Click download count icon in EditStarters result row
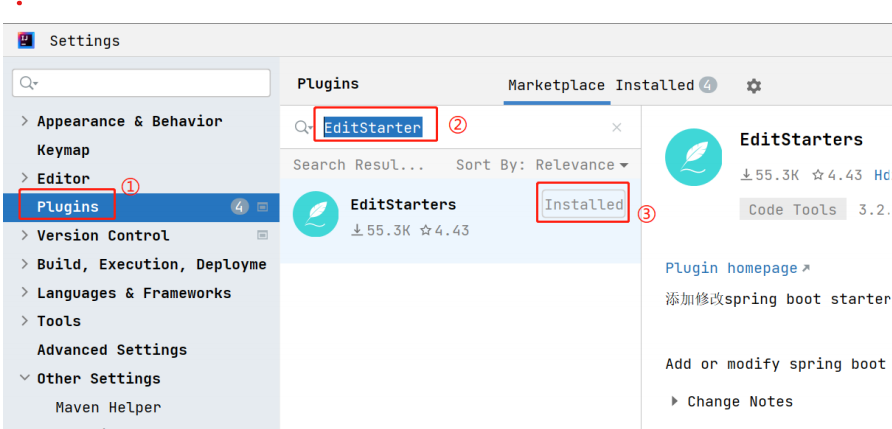Image resolution: width=892 pixels, height=429 pixels. (357, 230)
